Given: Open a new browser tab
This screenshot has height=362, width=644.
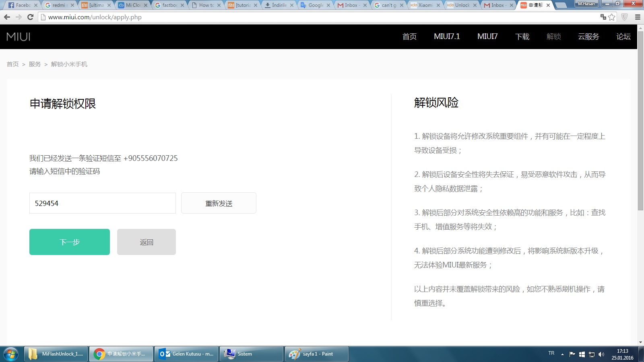Looking at the screenshot, I should click(561, 5).
